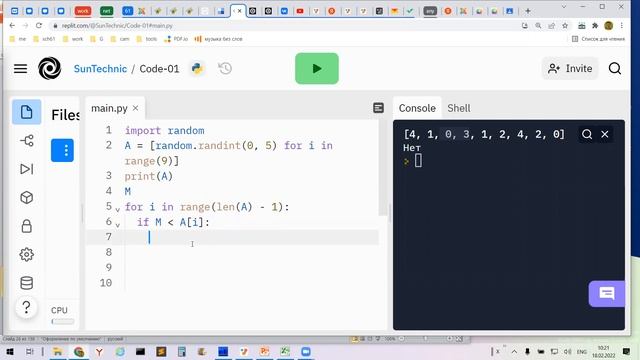The image size is (640, 360).
Task: Switch to the Shell tab
Action: (459, 108)
